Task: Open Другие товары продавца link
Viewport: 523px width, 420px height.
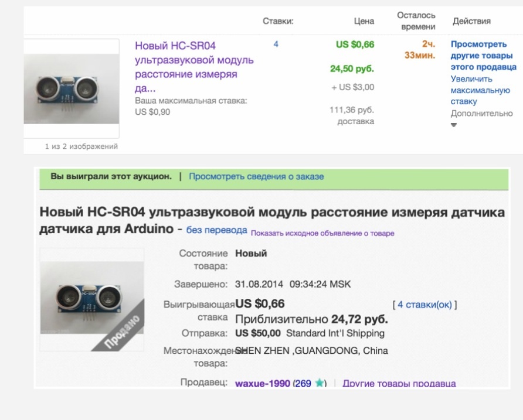Action: (399, 383)
